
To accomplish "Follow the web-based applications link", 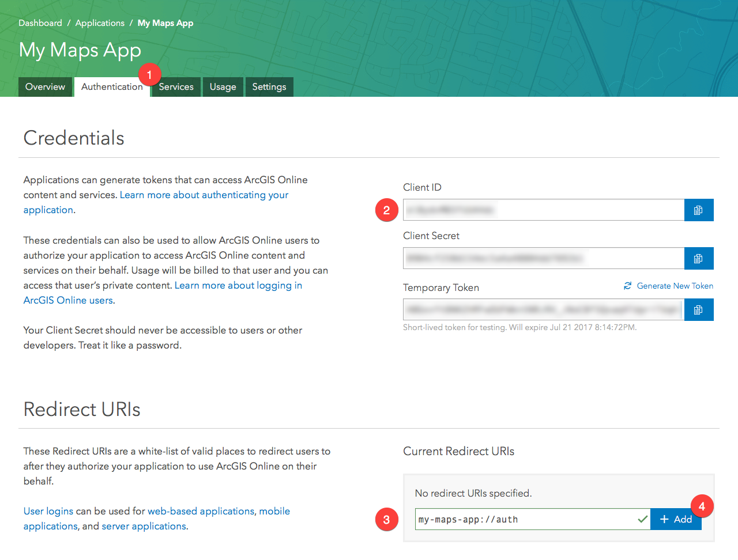I will click(201, 511).
